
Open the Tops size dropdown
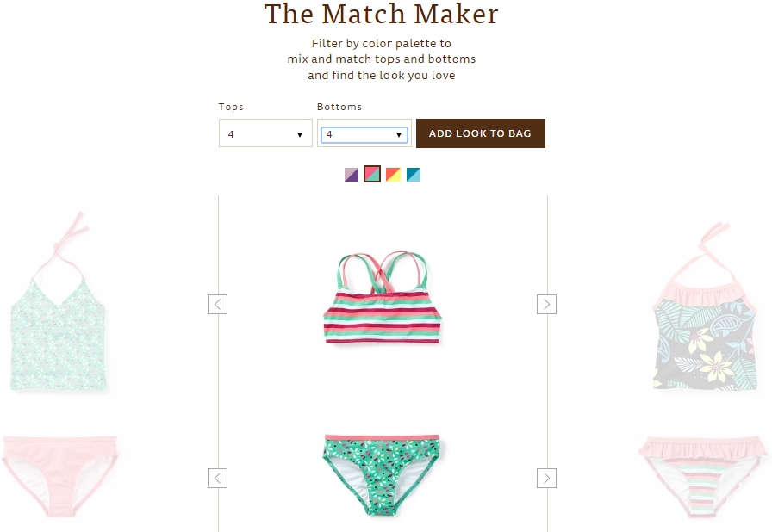click(x=265, y=133)
